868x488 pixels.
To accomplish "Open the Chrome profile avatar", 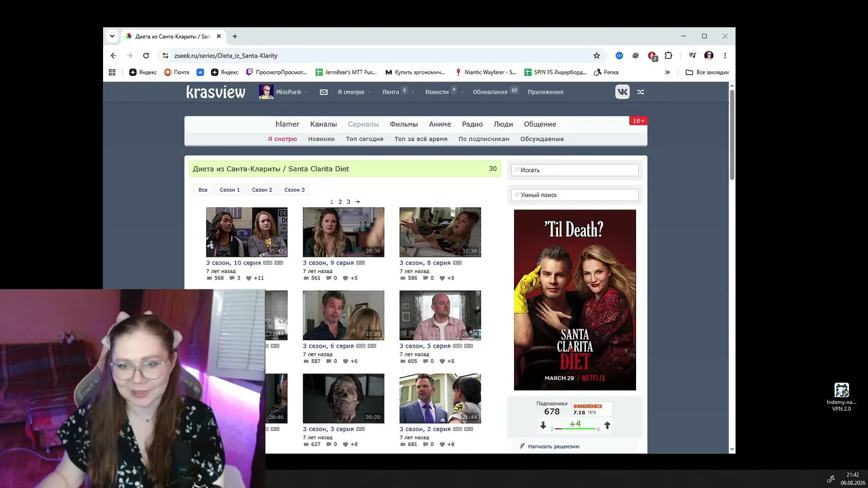I will tap(709, 56).
